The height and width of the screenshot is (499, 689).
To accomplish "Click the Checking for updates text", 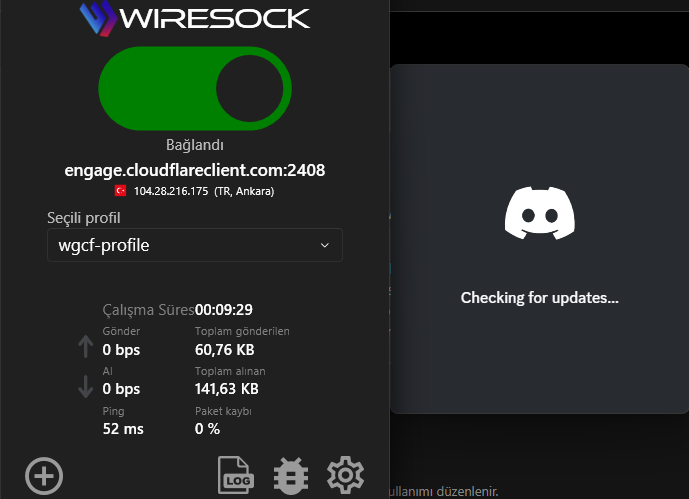I will click(x=540, y=298).
